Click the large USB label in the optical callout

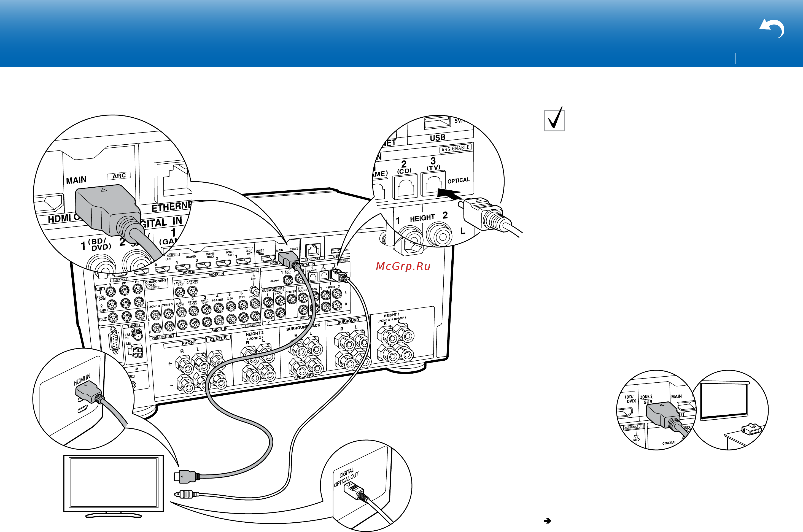pos(438,138)
